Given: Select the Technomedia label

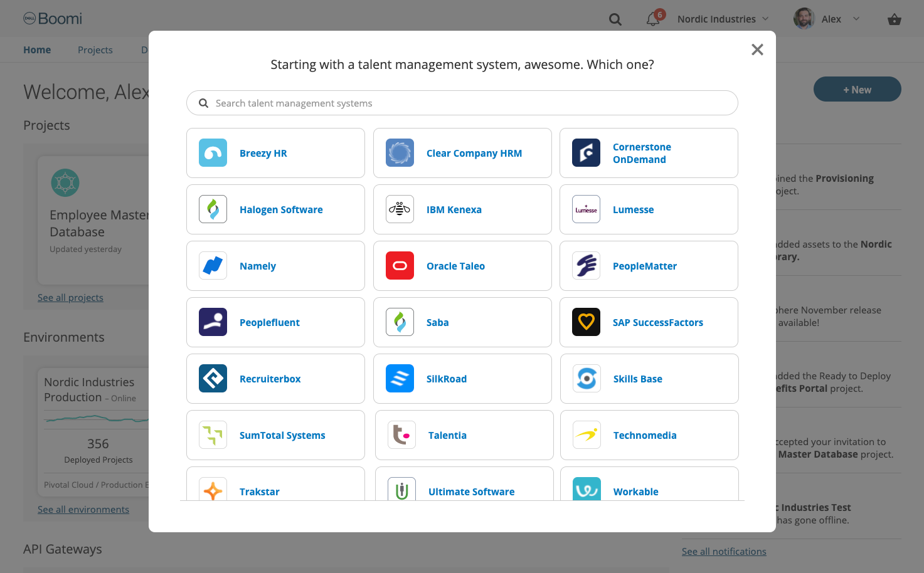Looking at the screenshot, I should click(645, 435).
